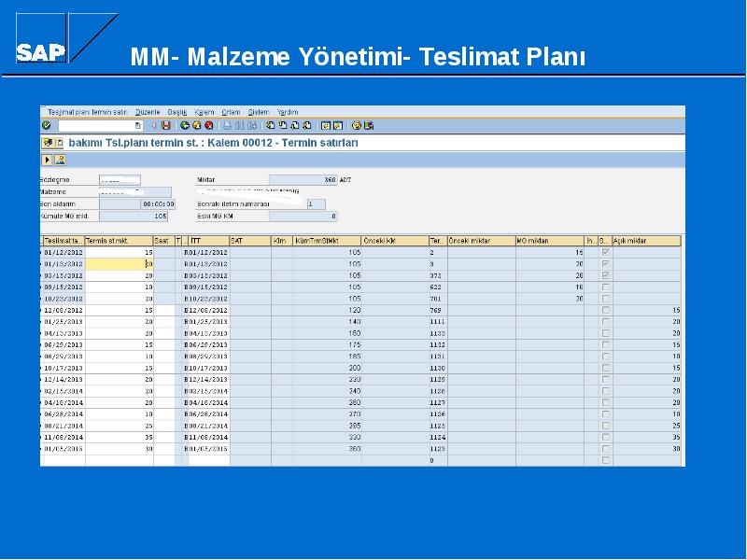Click the Miktar field showing 360

click(x=303, y=180)
